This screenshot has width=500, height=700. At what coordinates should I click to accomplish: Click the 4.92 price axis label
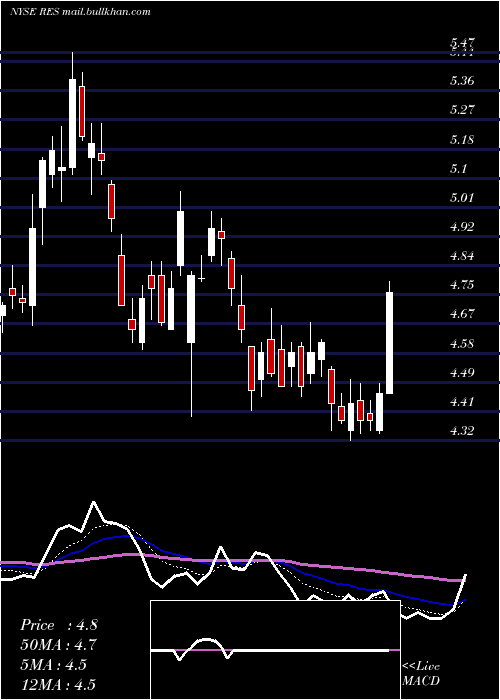(x=462, y=227)
